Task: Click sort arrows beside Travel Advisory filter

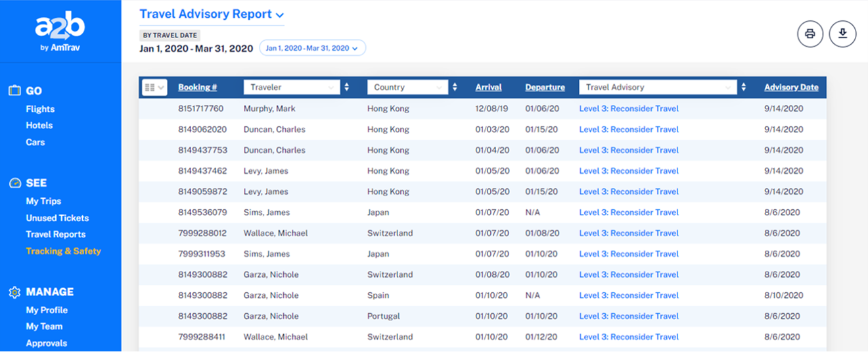Action: pos(744,87)
